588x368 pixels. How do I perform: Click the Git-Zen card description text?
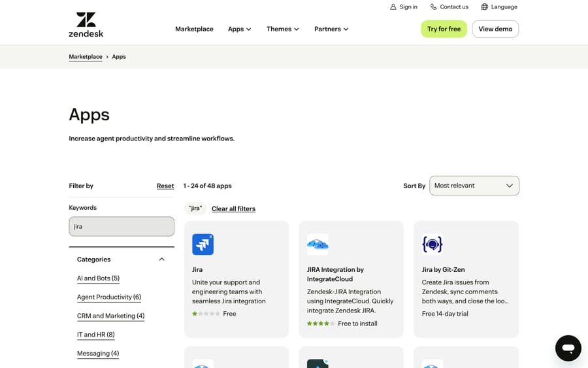click(x=465, y=292)
